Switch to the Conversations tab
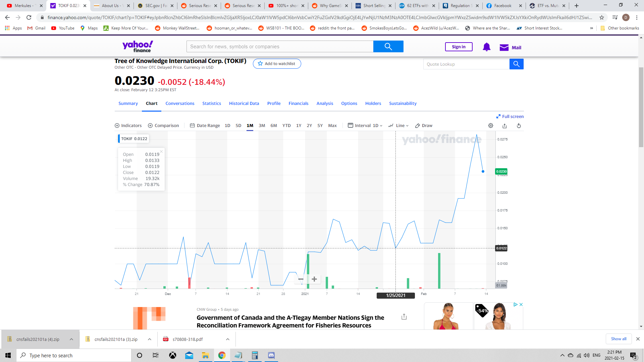Viewport: 644px width, 362px height. tap(180, 104)
